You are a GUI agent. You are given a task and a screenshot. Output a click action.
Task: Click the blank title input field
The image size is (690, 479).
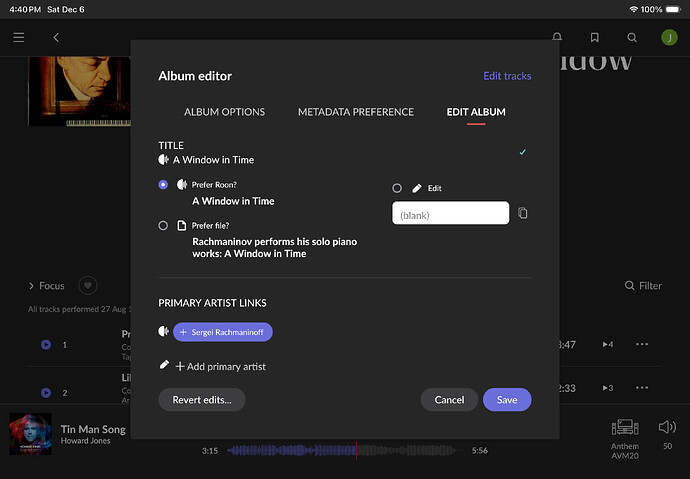click(451, 213)
